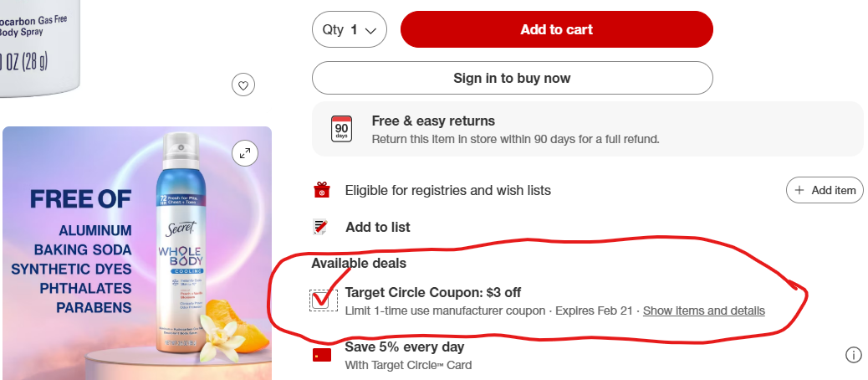
Task: Select the Add to list text
Action: 377,227
